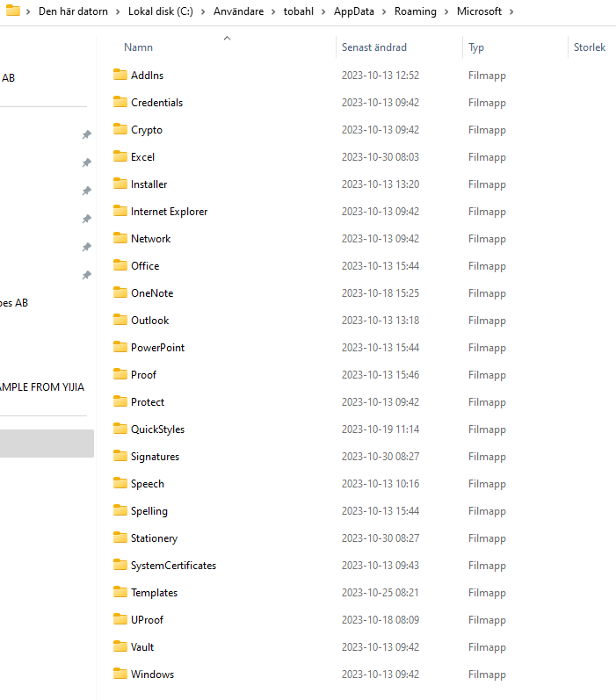Click the QuickStyles folder icon
The image size is (616, 700).
coord(120,429)
